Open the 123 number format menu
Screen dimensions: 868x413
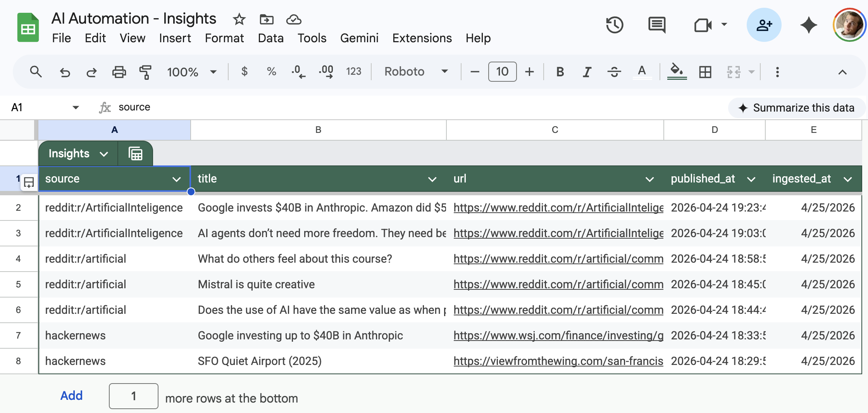(353, 72)
